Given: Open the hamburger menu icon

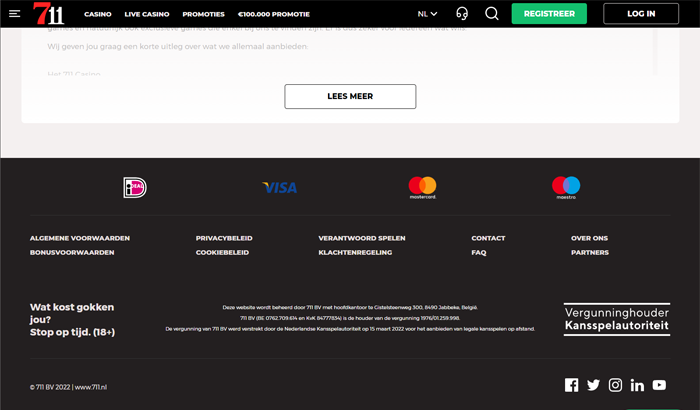Looking at the screenshot, I should coord(14,14).
